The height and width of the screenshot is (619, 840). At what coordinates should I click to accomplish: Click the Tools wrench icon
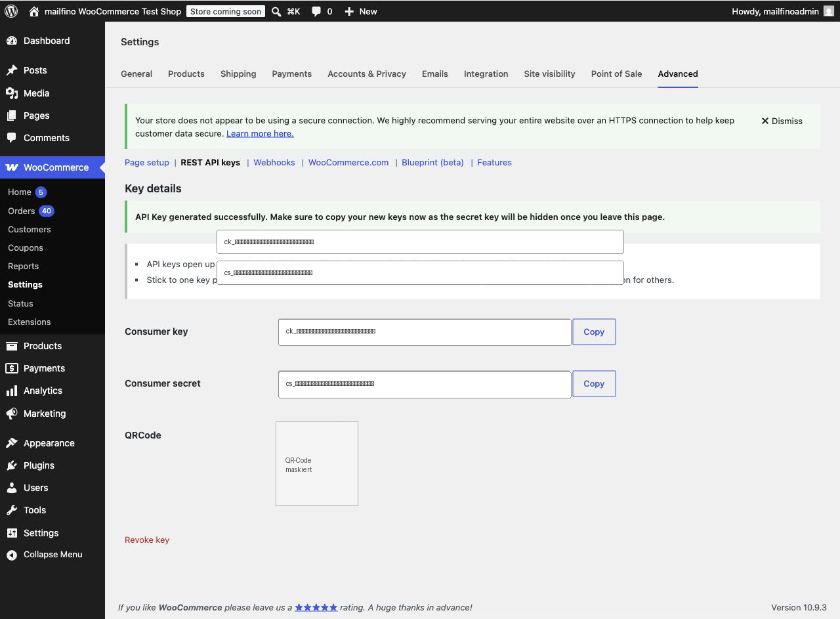pos(12,510)
